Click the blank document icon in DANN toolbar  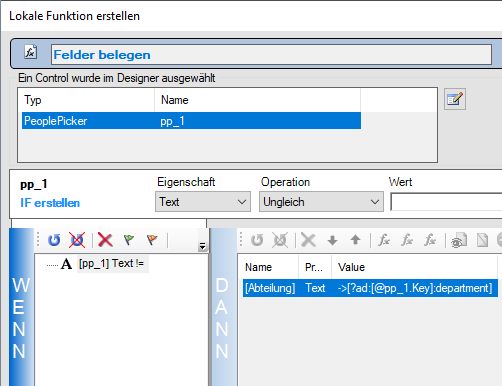[482, 240]
